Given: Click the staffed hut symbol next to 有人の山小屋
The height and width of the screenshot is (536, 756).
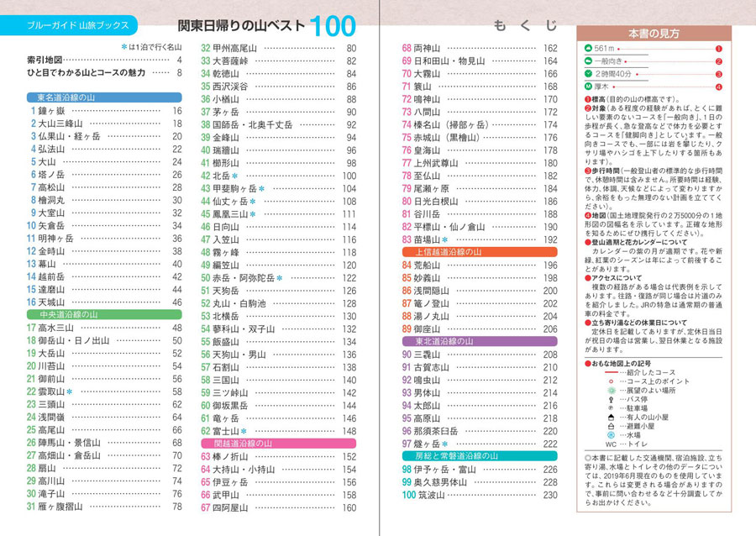Looking at the screenshot, I should 611,417.
